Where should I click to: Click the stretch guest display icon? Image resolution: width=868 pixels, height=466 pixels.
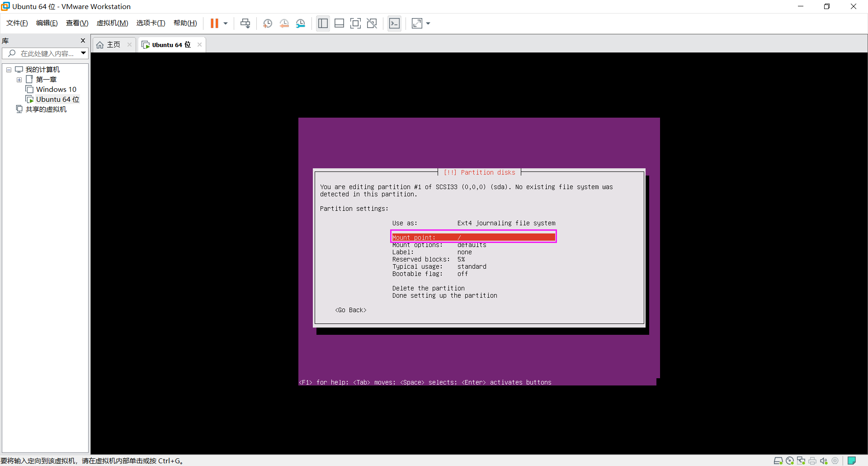417,24
